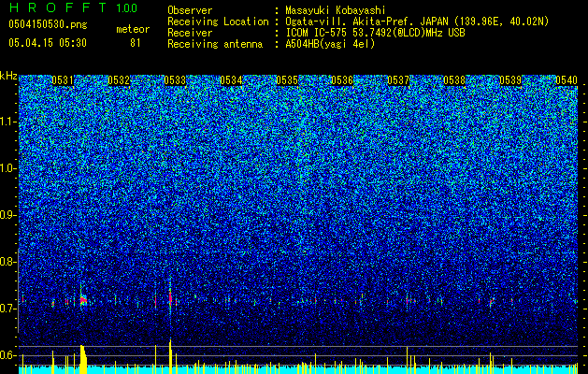Screen dimensions: 588x374
Task: Click the meteor echo streak near 0533
Action: coord(170,297)
